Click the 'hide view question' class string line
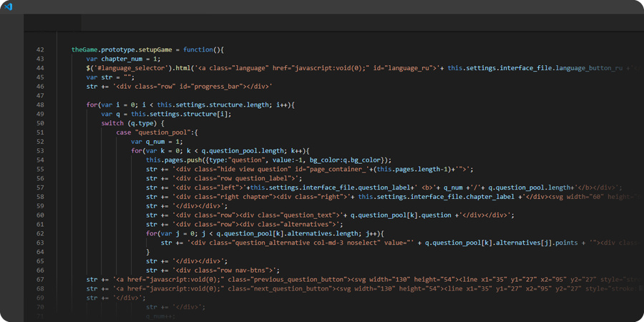 click(310, 169)
